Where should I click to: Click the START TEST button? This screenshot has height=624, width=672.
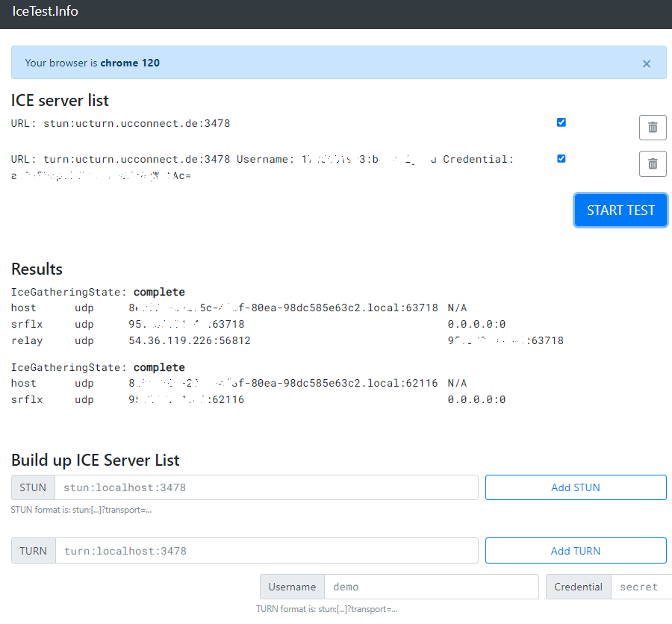[x=620, y=210]
